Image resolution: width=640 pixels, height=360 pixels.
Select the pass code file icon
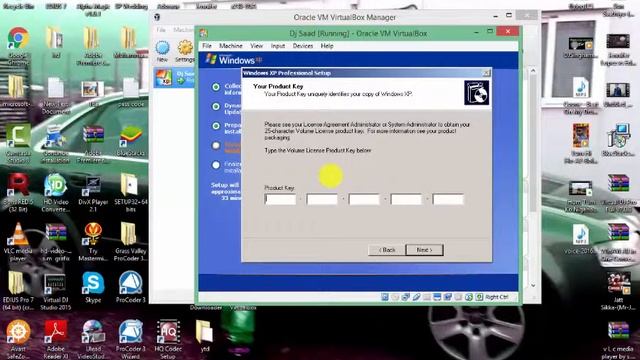(131, 92)
